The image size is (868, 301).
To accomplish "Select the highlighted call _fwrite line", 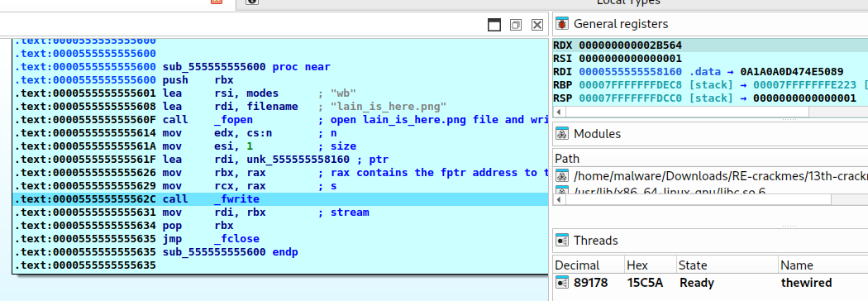I will point(279,199).
